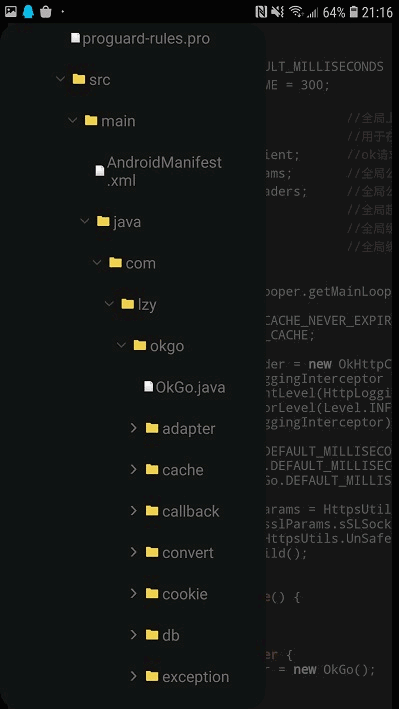Expand the cache folder arrow

133,469
